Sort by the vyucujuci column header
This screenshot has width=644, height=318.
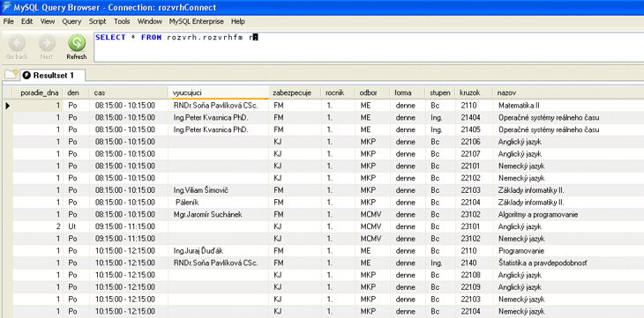click(218, 92)
